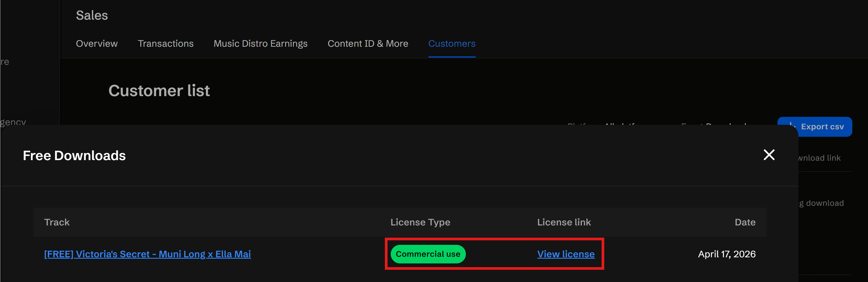The height and width of the screenshot is (282, 868).
Task: Close the Free Downloads dialog
Action: click(x=769, y=155)
